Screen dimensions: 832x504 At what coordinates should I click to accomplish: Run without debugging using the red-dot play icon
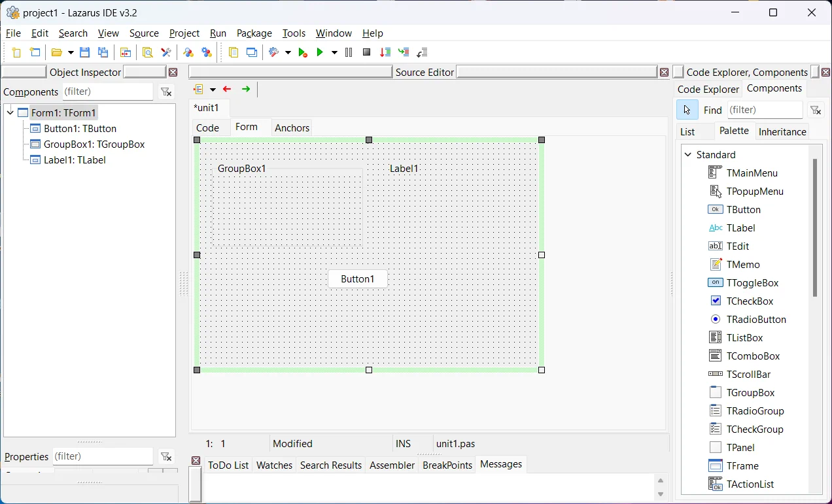pos(303,52)
